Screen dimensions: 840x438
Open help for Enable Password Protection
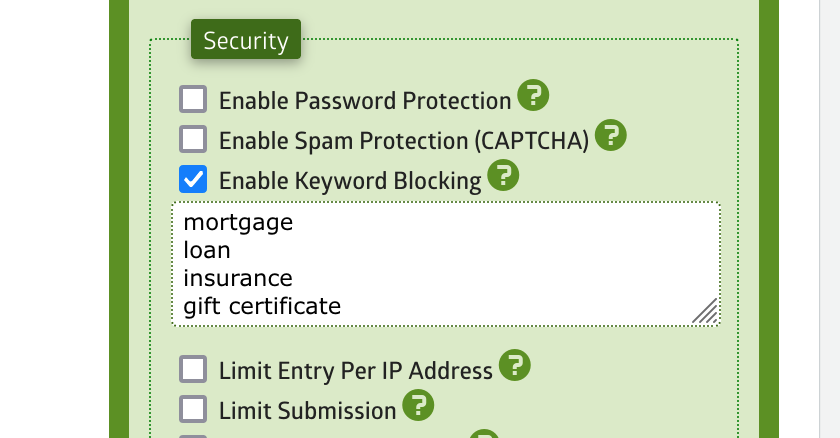point(533,95)
